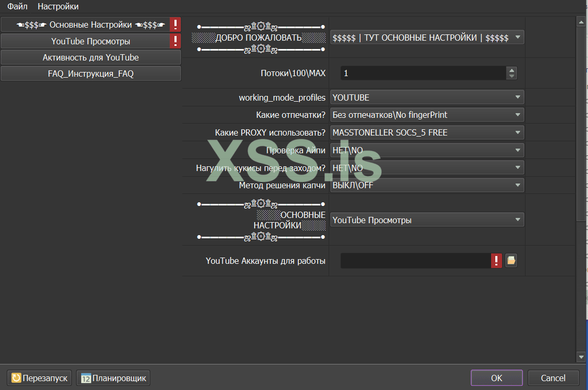Click the YouTube Аккаунты для работы field
Viewport: 588px width, 390px height.
coord(416,261)
